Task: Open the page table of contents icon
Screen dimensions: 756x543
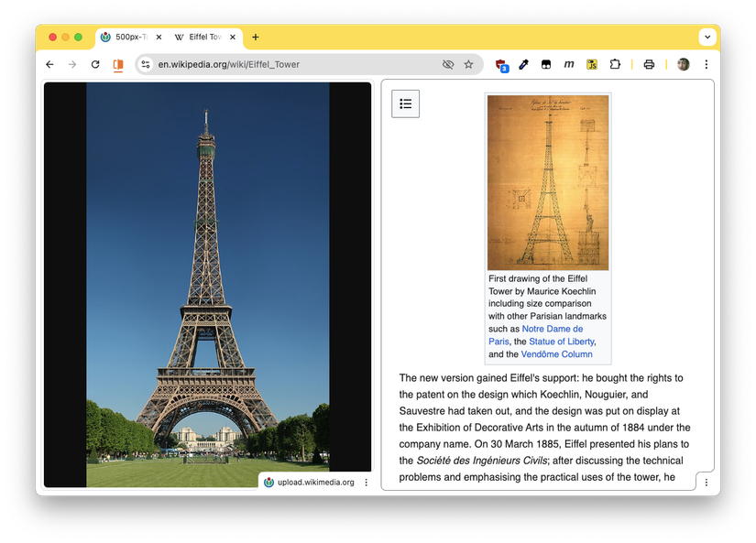Action: 406,103
